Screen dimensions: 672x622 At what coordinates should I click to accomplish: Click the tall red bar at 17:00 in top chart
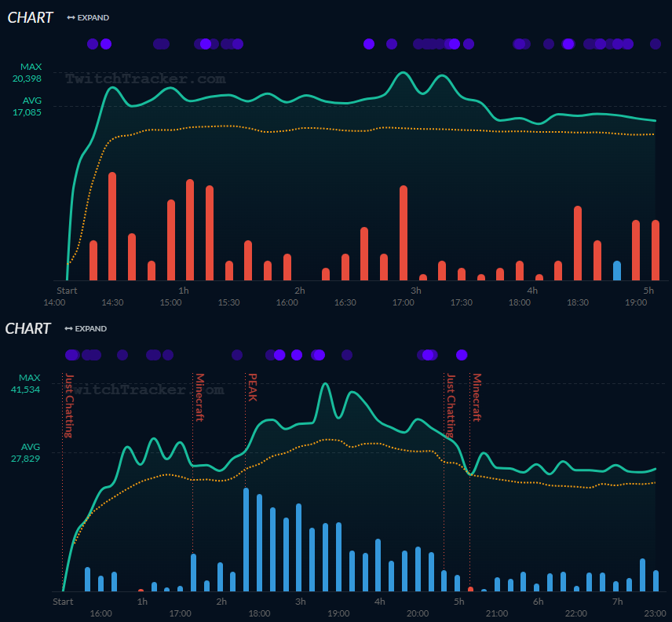tap(404, 233)
